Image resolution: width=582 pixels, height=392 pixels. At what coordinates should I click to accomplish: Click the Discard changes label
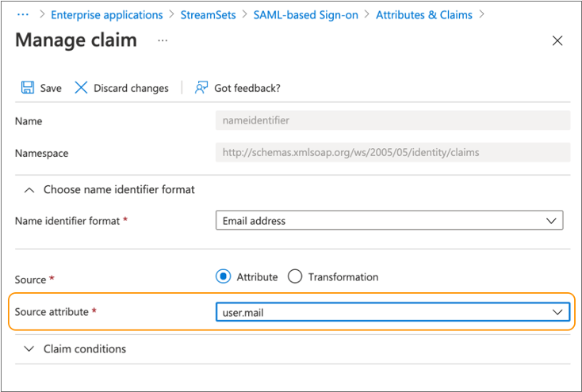coord(131,88)
